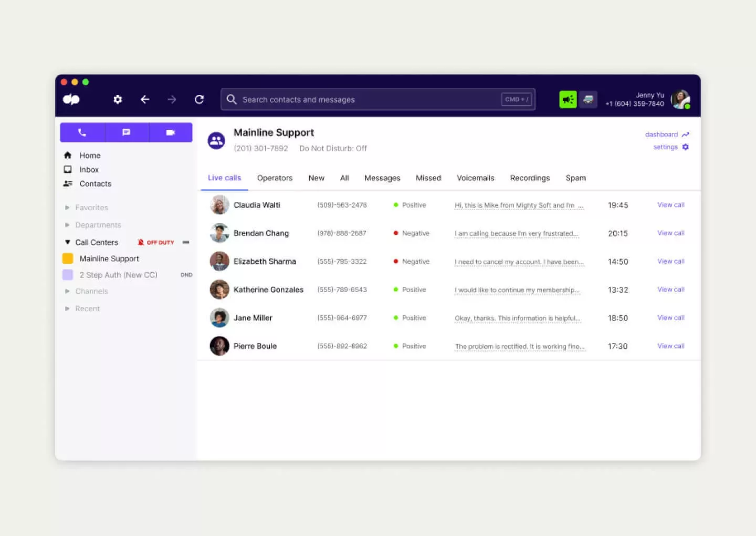Screen dimensions: 756x536
Task: Switch to the Voicemails tab
Action: click(475, 178)
